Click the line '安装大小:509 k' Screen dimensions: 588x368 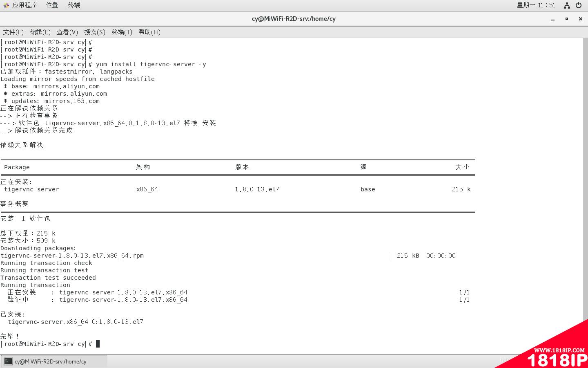tap(28, 241)
